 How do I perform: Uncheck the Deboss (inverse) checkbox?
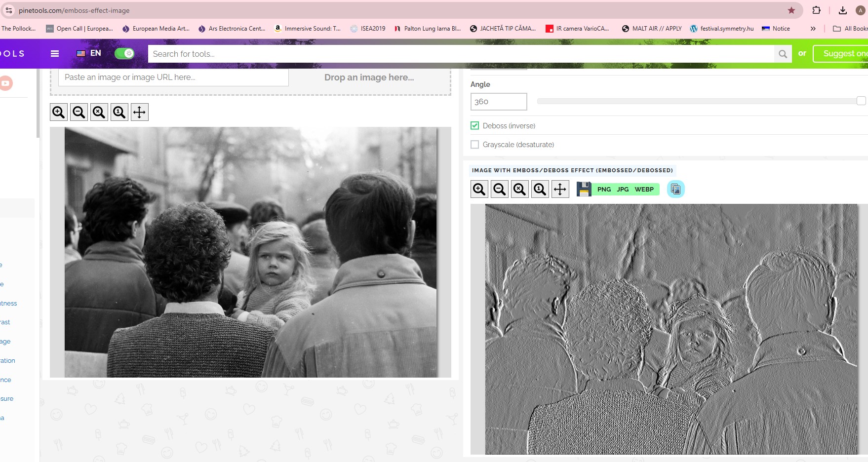pos(475,126)
